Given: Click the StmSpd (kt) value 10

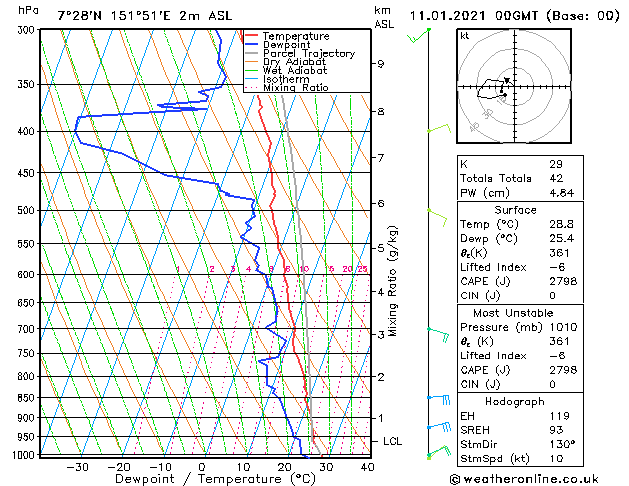Looking at the screenshot, I should [x=556, y=459].
